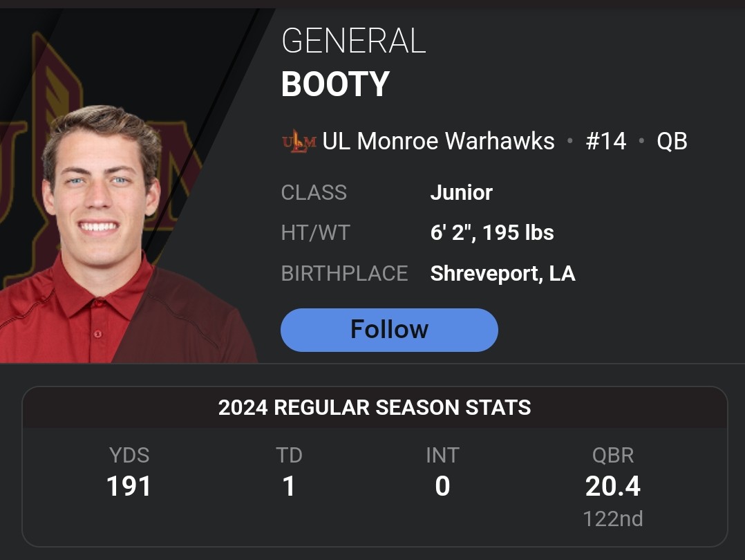Click the GENERAL first name heading
745x560 pixels.
point(353,41)
